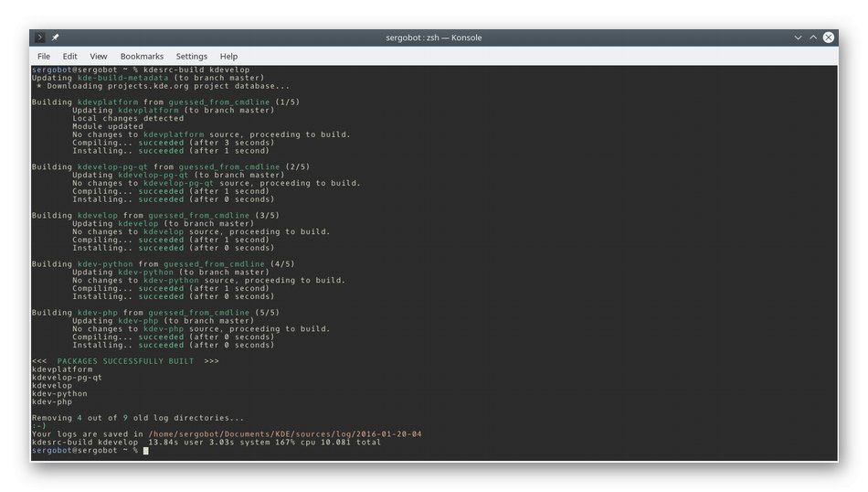Click 'kdevelop' in the Building (3/5) line
The image size is (868, 492).
[x=98, y=216]
